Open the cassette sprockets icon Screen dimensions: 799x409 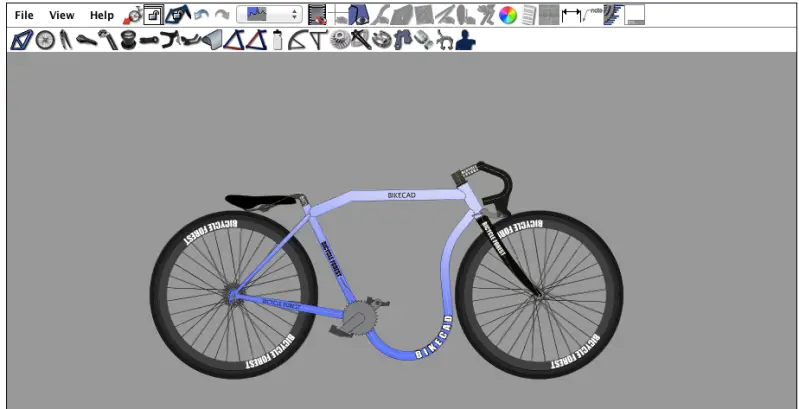pyautogui.click(x=339, y=40)
